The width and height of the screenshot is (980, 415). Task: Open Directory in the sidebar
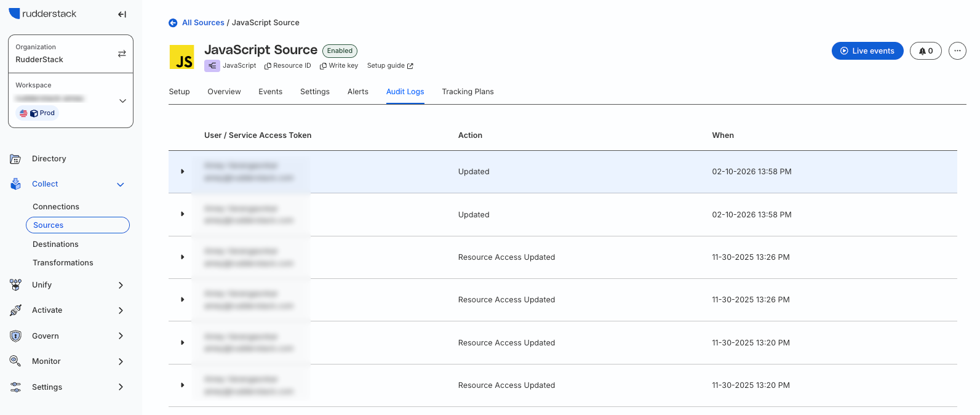click(49, 159)
